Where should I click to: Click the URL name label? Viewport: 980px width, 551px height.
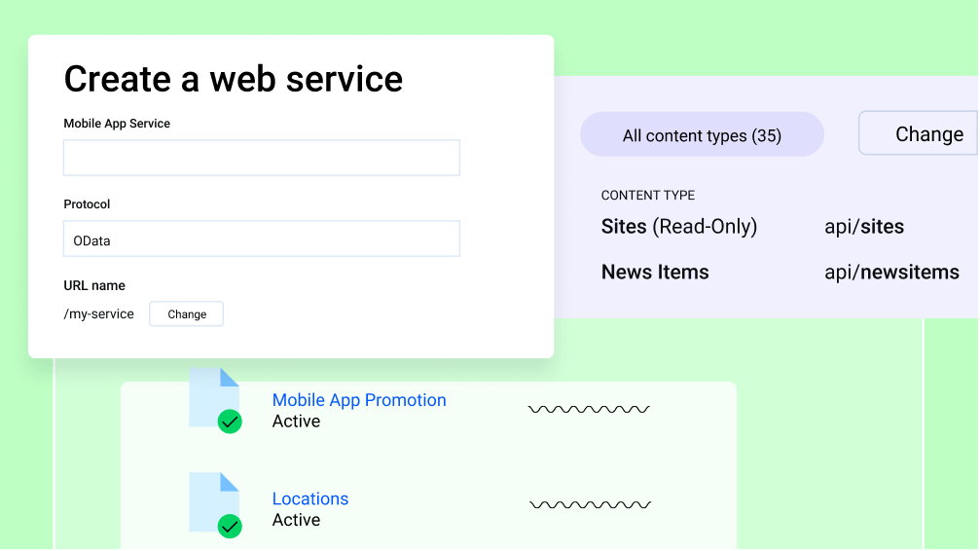pos(93,286)
